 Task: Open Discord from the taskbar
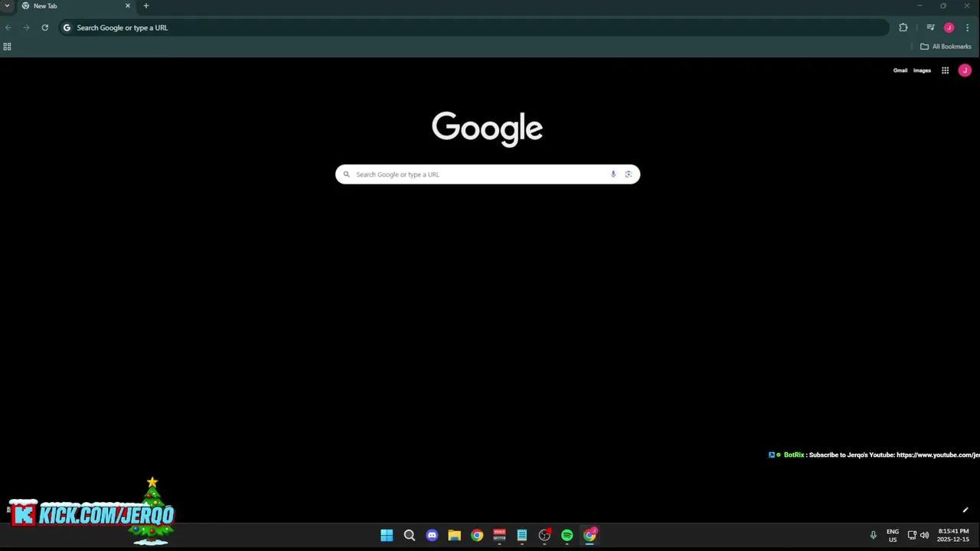pos(432,536)
